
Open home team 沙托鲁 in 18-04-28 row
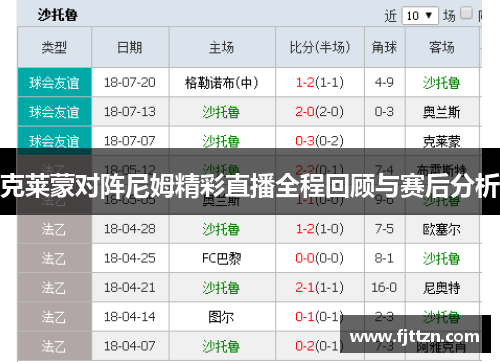tap(221, 229)
